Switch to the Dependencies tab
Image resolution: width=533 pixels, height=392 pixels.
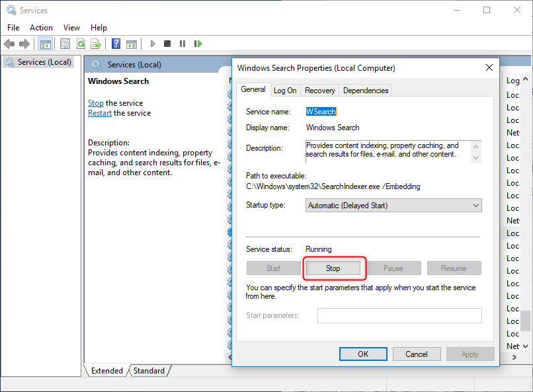tap(366, 91)
